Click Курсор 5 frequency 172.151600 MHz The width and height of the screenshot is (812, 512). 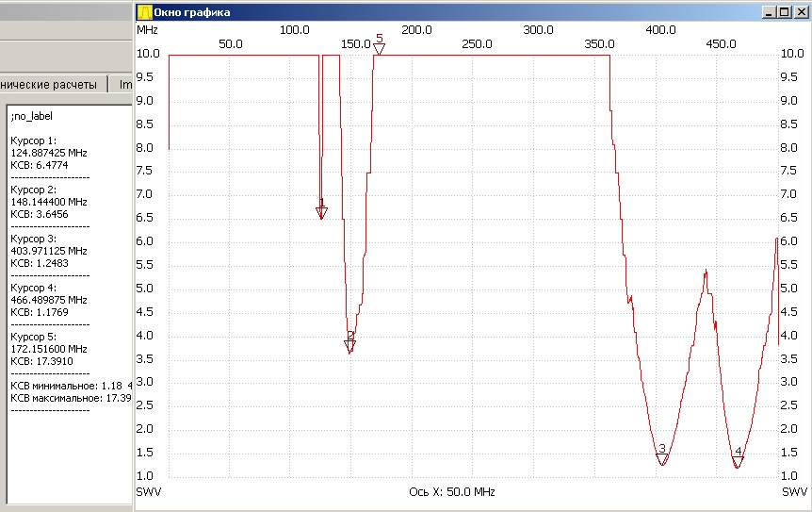(x=49, y=349)
